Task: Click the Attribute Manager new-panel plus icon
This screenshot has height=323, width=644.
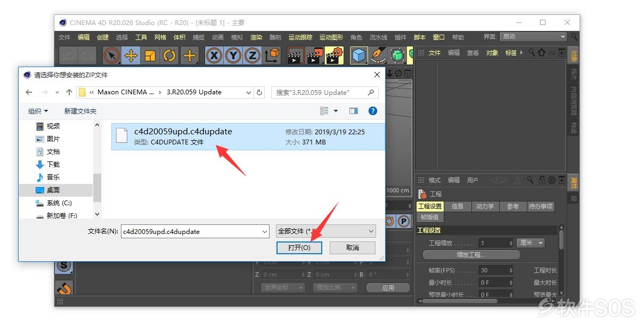Action: (x=561, y=180)
